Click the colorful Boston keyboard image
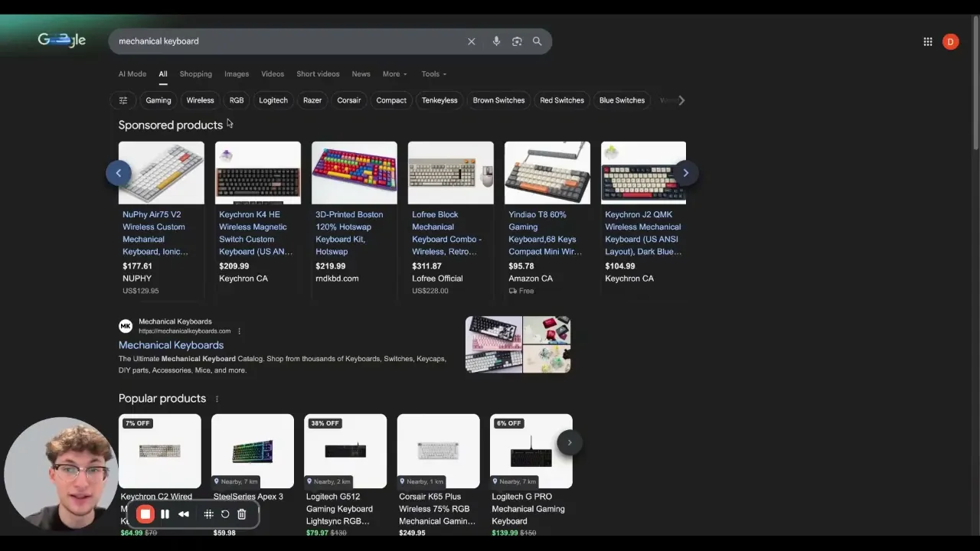 (354, 173)
